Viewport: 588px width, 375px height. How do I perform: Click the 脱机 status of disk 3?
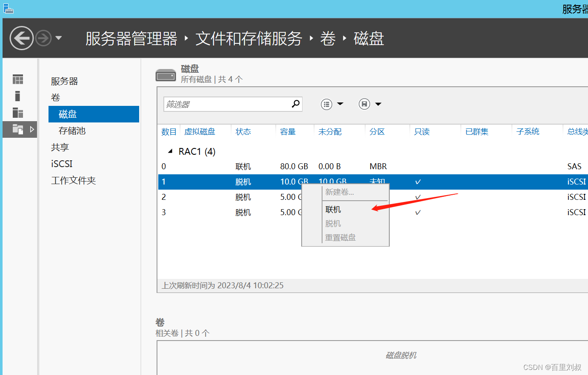243,212
